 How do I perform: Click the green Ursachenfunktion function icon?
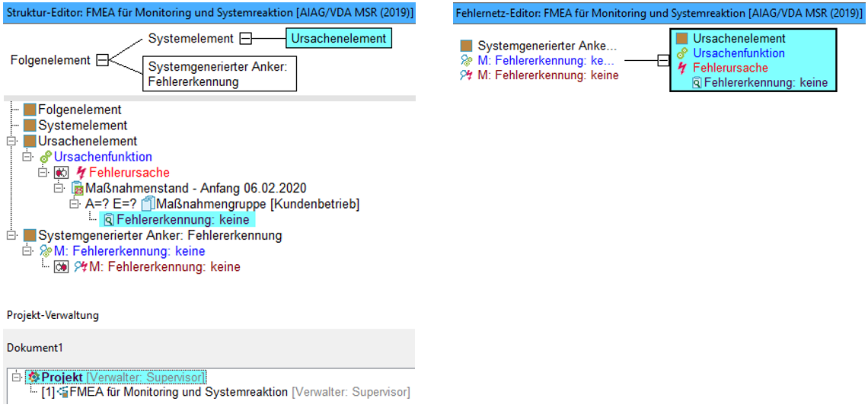(46, 157)
